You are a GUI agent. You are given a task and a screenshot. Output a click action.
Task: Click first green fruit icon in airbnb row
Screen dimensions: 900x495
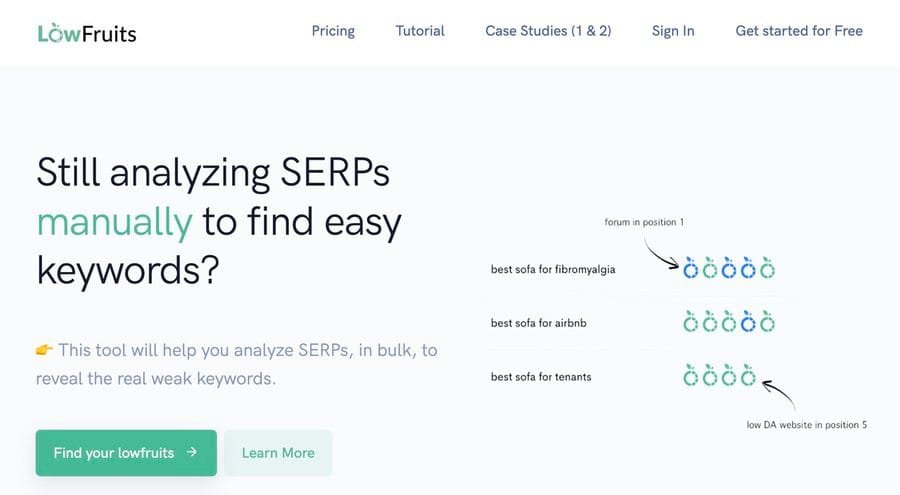(690, 322)
